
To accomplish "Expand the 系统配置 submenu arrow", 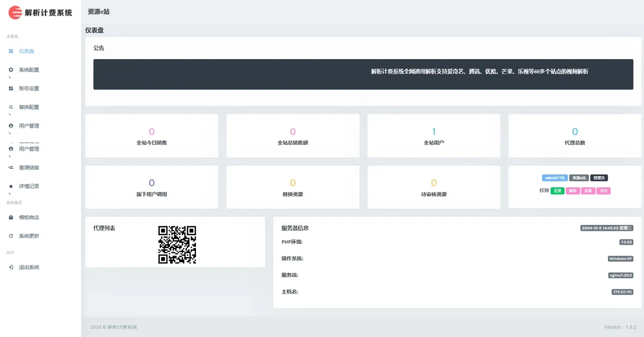I will click(10, 78).
